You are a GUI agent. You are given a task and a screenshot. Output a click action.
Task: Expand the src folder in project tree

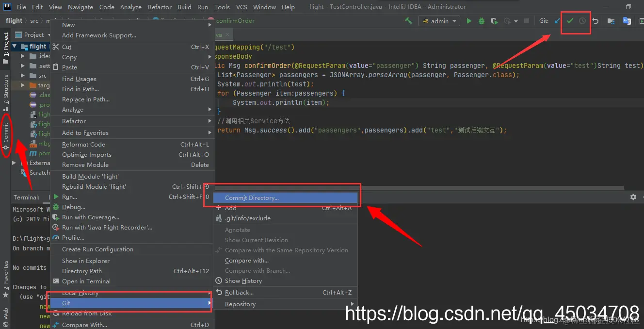point(23,76)
